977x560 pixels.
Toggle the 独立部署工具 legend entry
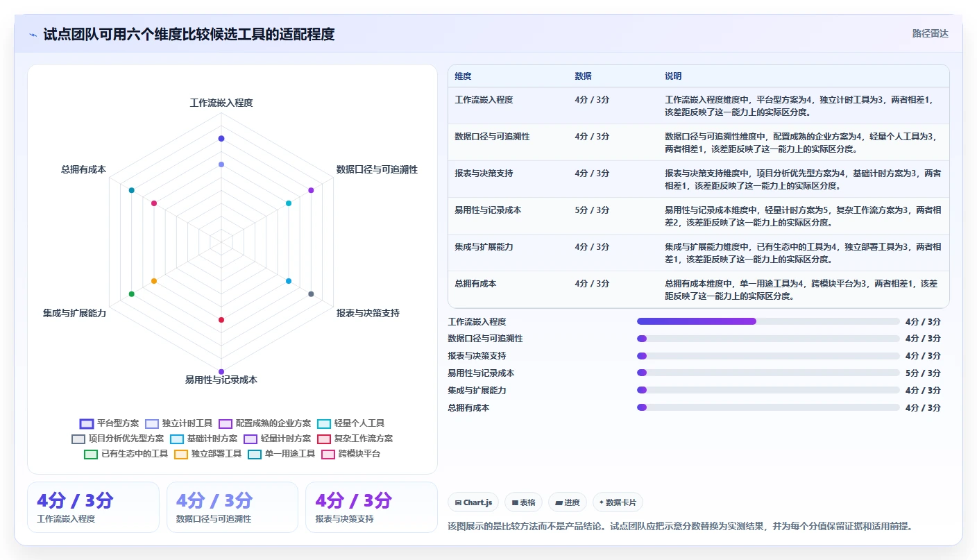coord(207,454)
